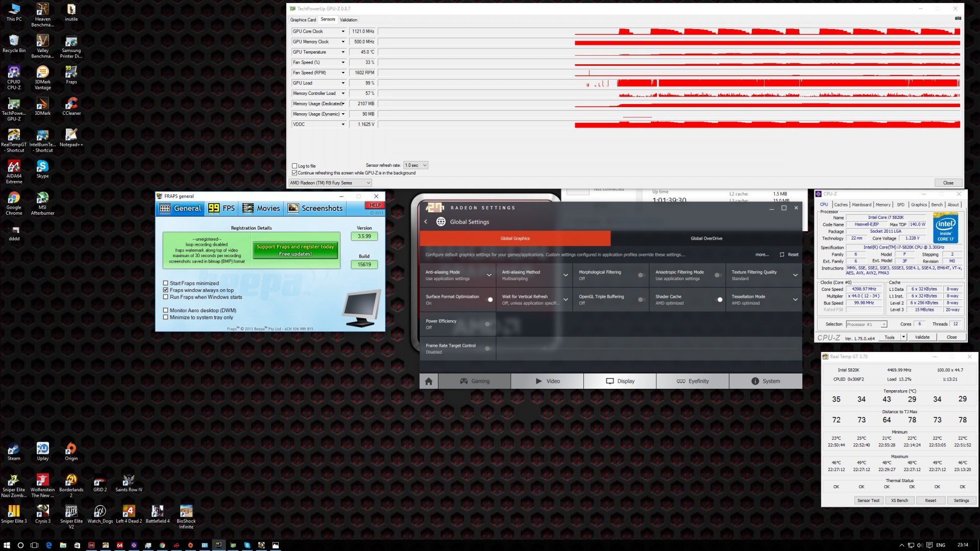
Task: Uncheck Continue refreshing in background option
Action: tap(295, 173)
